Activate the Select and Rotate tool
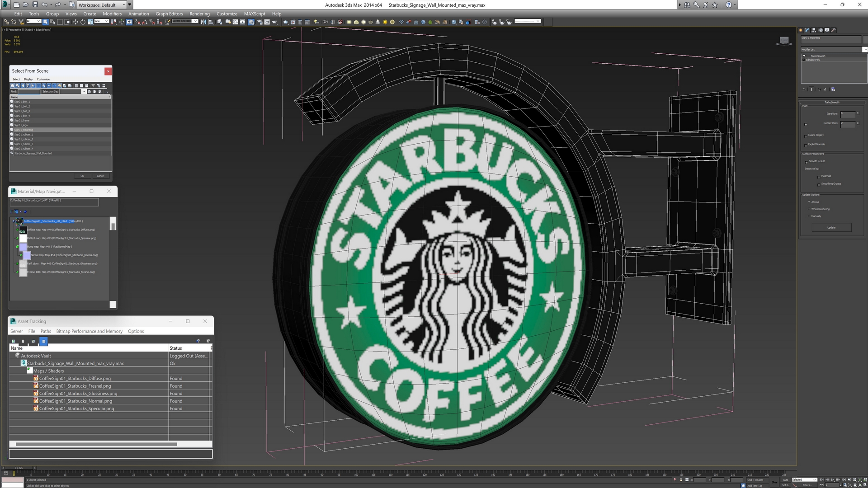 click(83, 22)
